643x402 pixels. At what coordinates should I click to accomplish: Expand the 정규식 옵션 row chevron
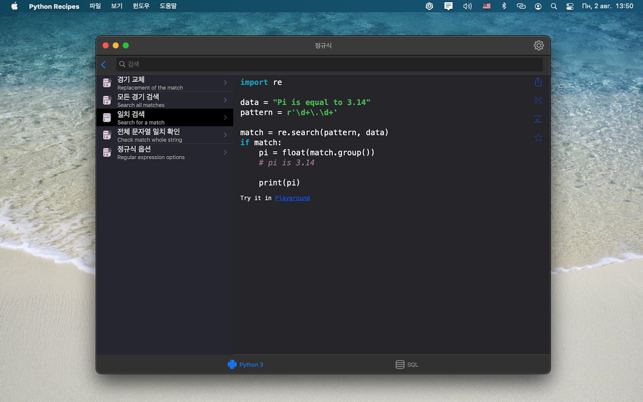coord(225,152)
